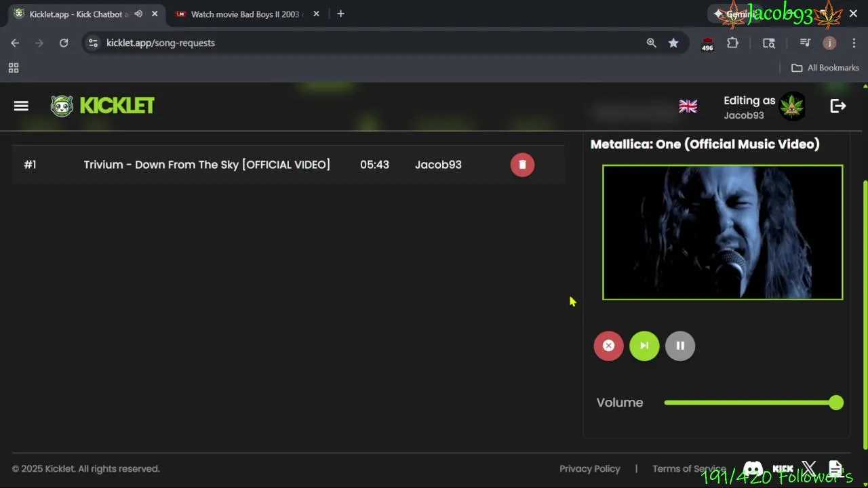
Task: Click the Discord footer icon
Action: tap(753, 468)
